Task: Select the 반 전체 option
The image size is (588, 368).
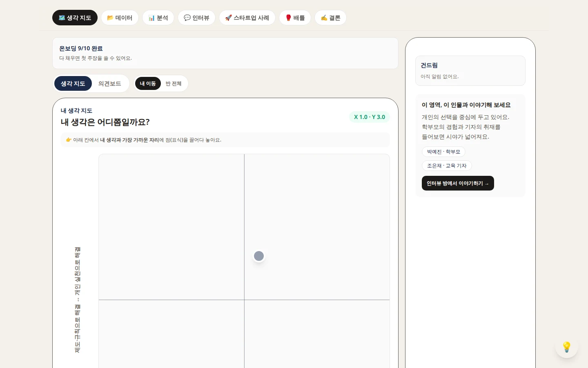Action: pyautogui.click(x=174, y=83)
